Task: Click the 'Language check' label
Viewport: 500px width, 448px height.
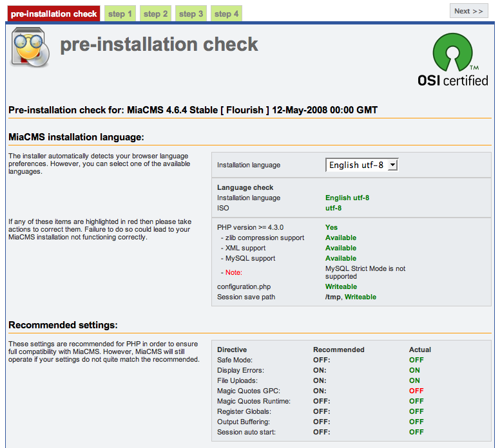Action: tap(245, 187)
